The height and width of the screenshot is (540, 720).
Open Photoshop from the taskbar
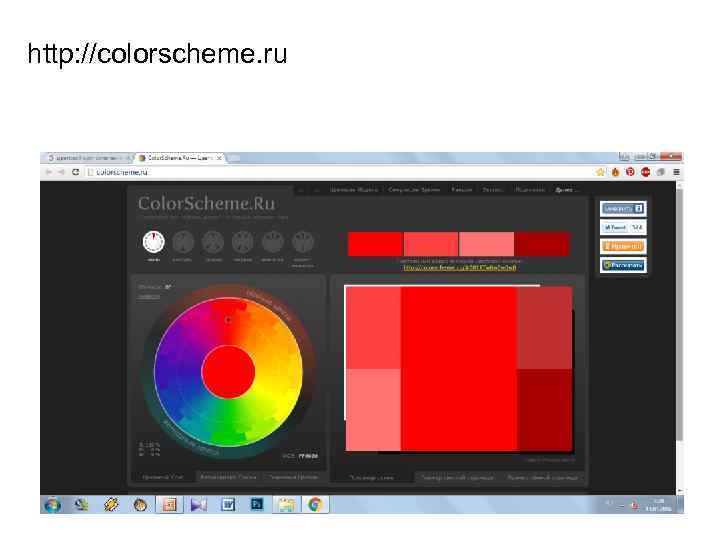point(257,505)
